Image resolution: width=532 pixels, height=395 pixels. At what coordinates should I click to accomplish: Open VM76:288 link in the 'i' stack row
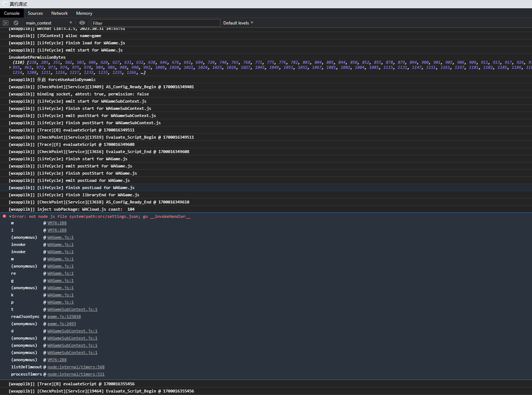[57, 230]
